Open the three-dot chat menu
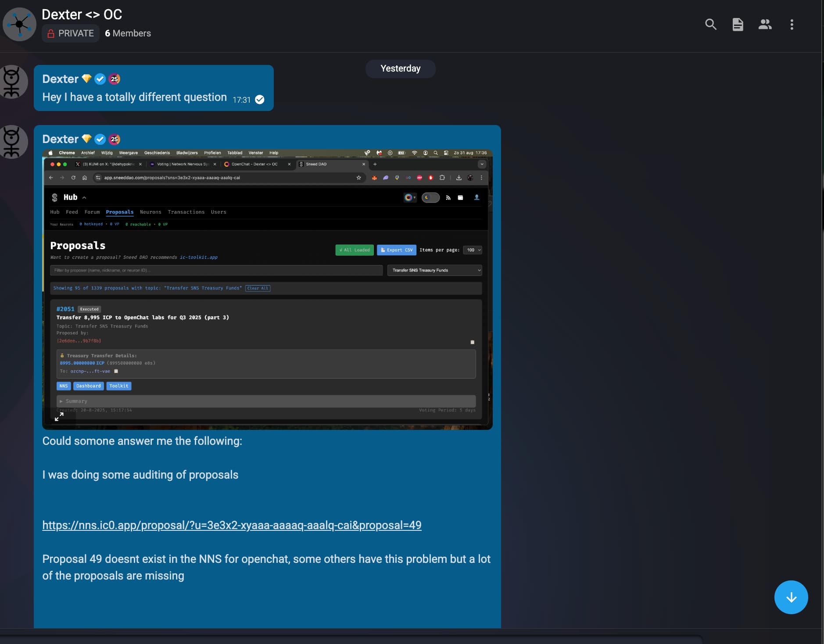The height and width of the screenshot is (644, 824). click(x=792, y=25)
